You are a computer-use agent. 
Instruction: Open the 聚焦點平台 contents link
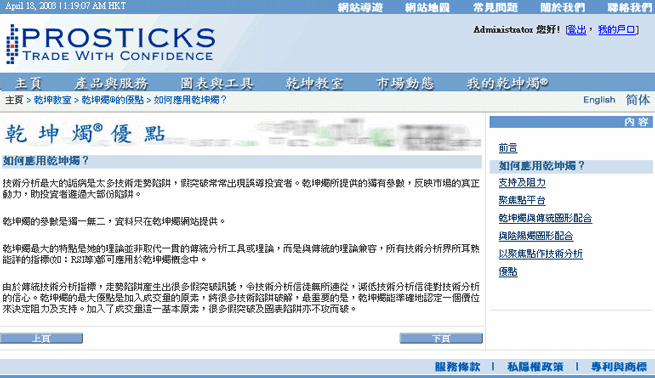pos(522,200)
